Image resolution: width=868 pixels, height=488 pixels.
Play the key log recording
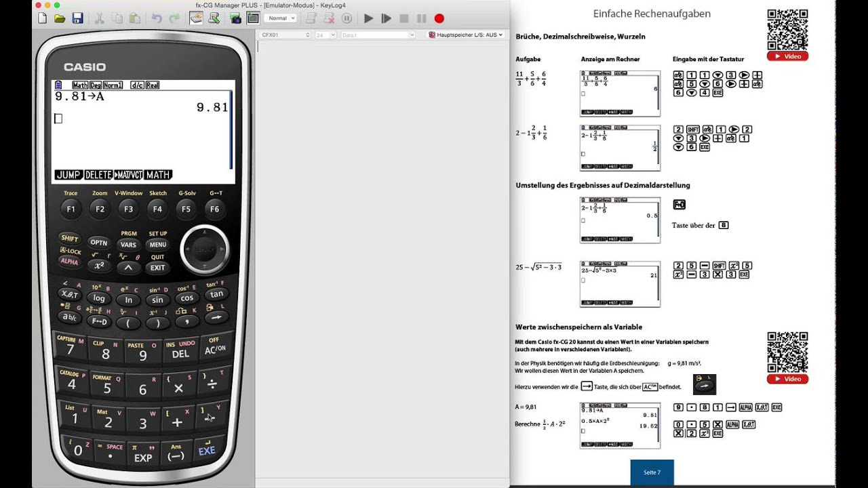click(368, 18)
